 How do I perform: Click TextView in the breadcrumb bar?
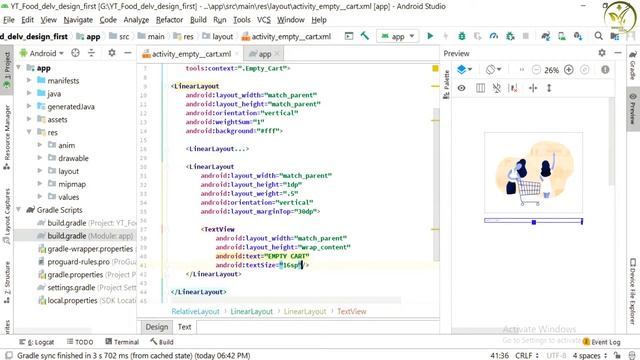(x=351, y=311)
